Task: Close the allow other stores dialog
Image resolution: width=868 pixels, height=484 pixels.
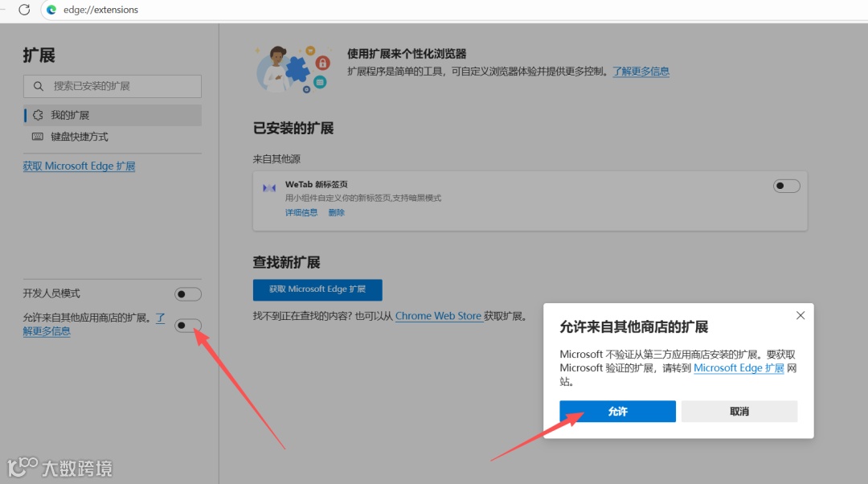Action: coord(800,316)
